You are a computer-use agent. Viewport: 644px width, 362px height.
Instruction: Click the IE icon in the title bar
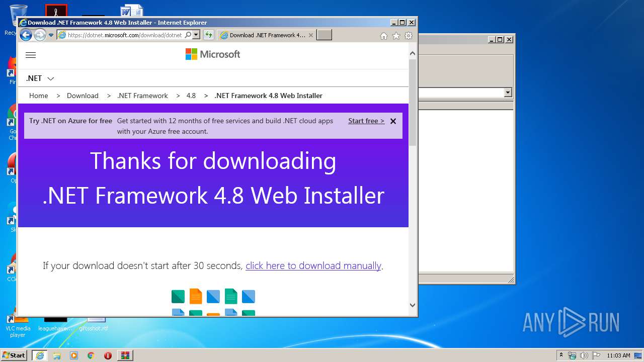(x=23, y=23)
